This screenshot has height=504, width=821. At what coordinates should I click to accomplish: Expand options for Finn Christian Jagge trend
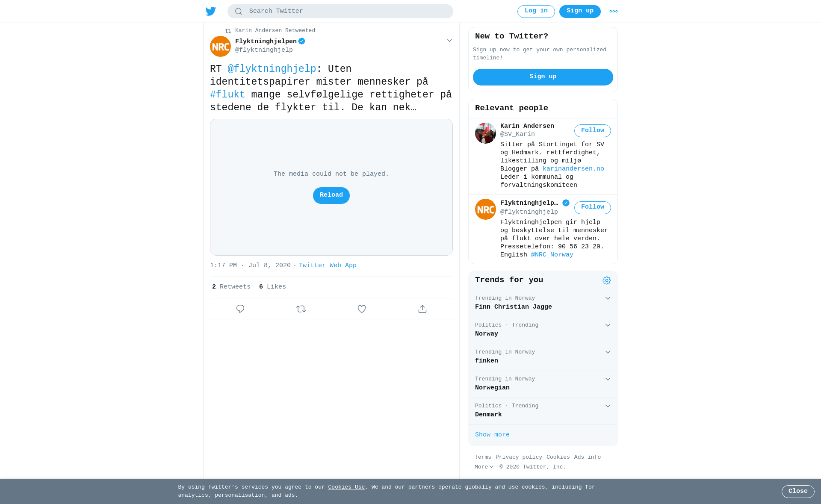point(608,298)
